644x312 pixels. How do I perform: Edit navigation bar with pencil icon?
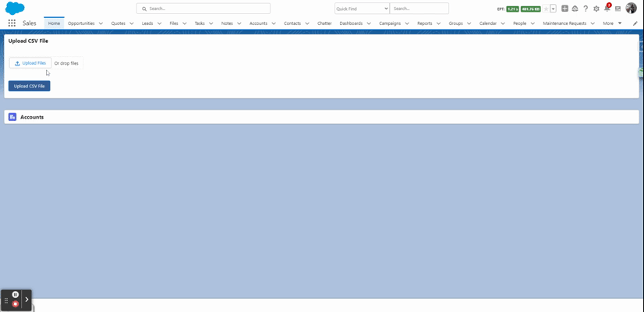(x=635, y=23)
